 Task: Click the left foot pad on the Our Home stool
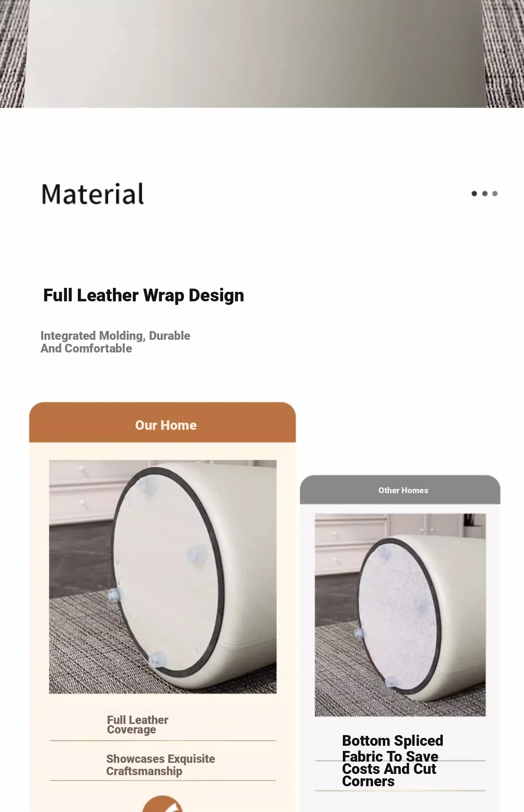tap(115, 595)
